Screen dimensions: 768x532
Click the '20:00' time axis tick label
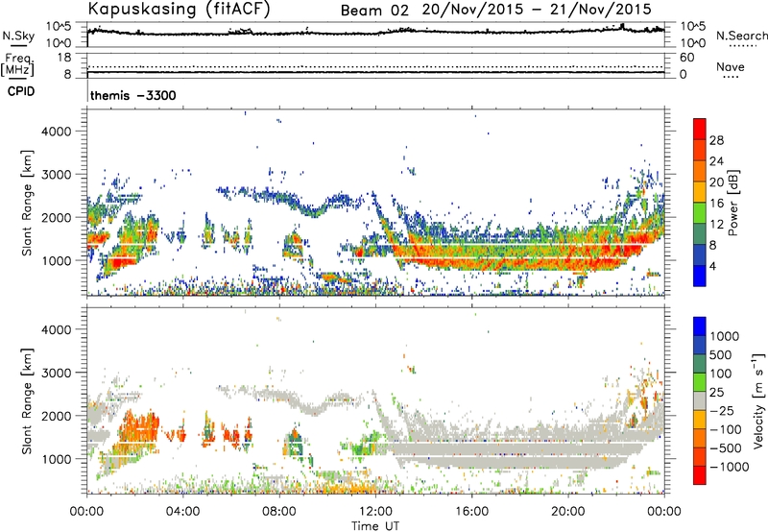coord(567,512)
